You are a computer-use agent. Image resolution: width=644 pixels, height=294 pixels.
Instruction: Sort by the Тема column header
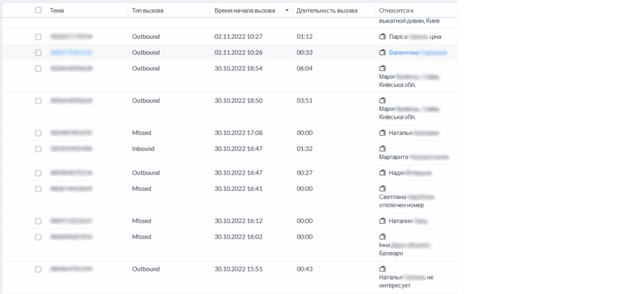pyautogui.click(x=57, y=11)
